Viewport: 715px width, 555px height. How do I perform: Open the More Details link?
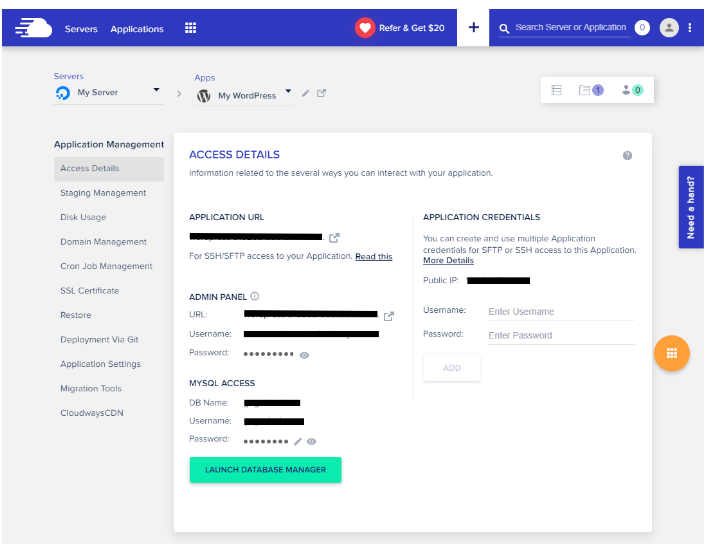(x=448, y=260)
